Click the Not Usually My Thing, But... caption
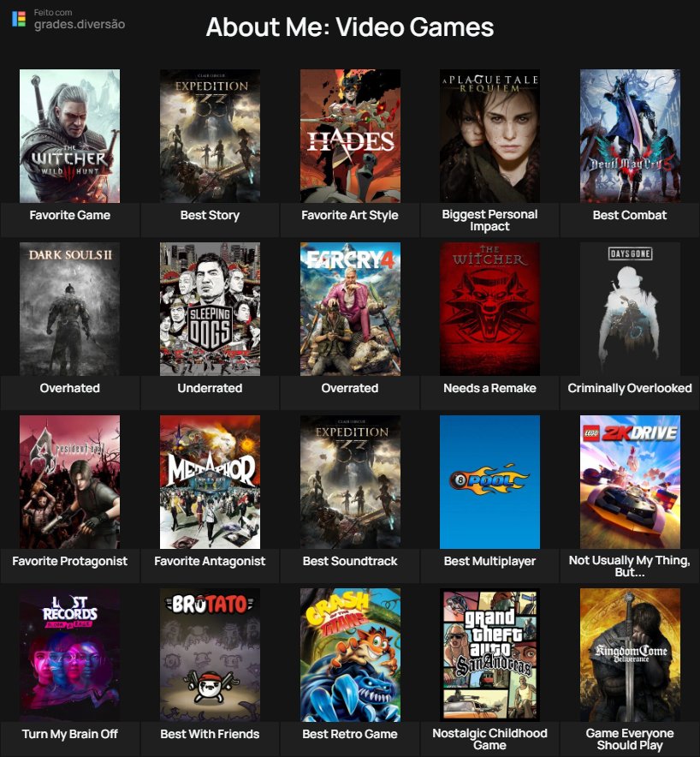 [x=630, y=566]
